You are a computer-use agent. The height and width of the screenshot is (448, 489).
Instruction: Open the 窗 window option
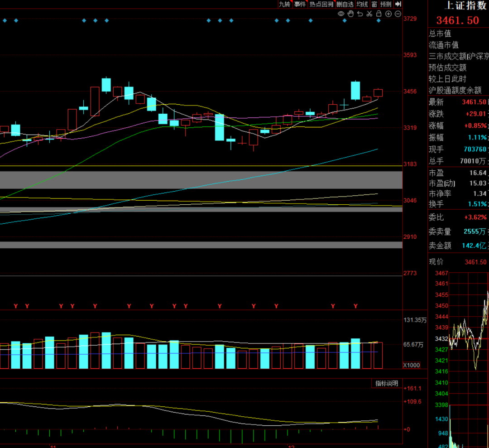374,4
